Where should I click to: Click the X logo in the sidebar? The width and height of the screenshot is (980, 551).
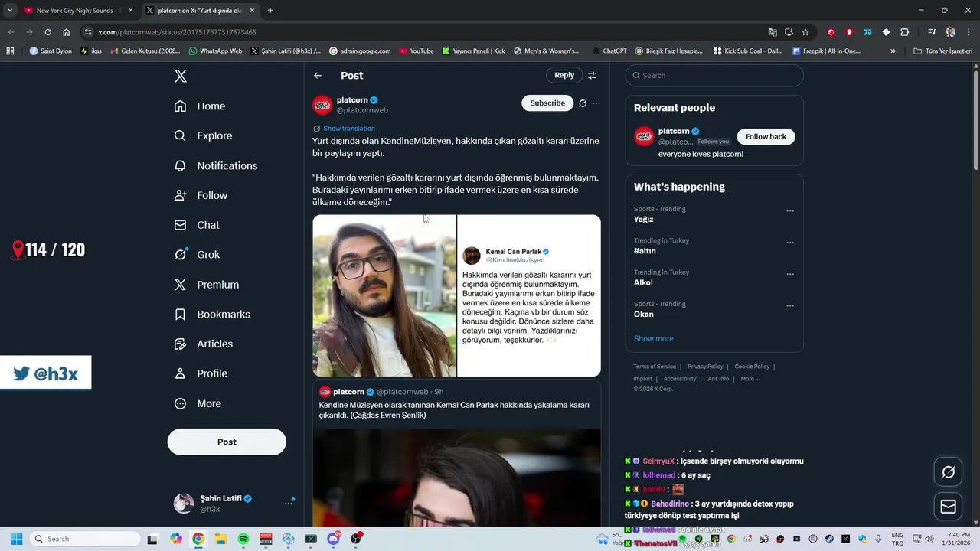tap(181, 76)
